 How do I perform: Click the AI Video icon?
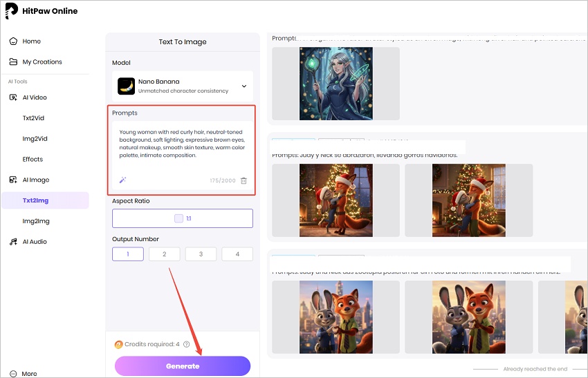coord(14,97)
